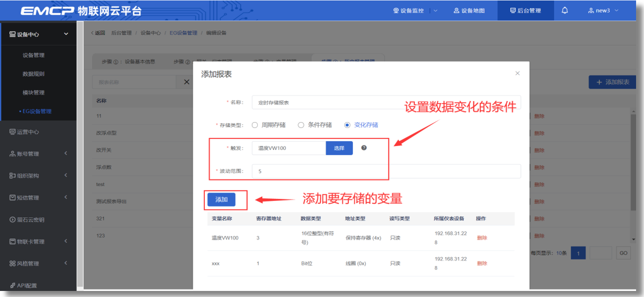Image resolution: width=644 pixels, height=297 pixels.
Task: Click the 线圈 (0x) address type cell
Action: click(x=356, y=263)
